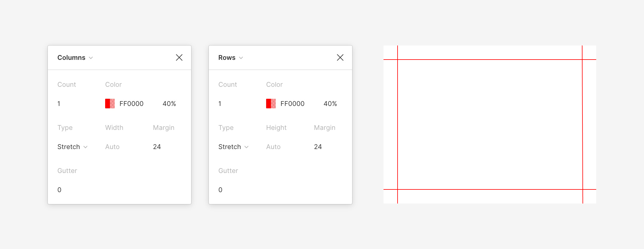Viewport: 644px width, 249px height.
Task: Select the Count field in the Rows panel
Action: tap(220, 104)
